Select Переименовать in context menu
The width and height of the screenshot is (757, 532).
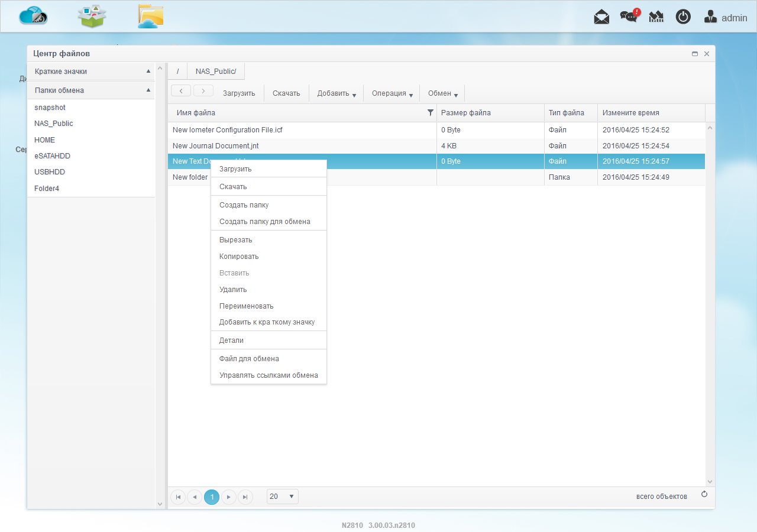click(x=246, y=306)
